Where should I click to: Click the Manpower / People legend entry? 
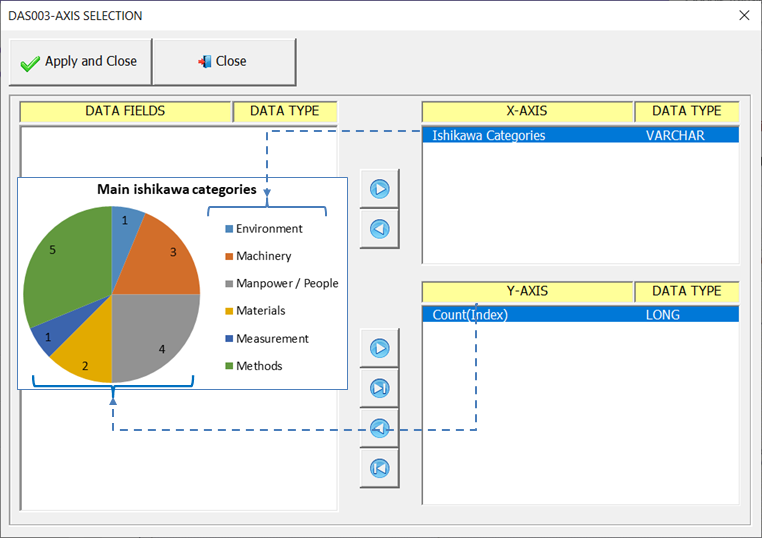click(282, 283)
